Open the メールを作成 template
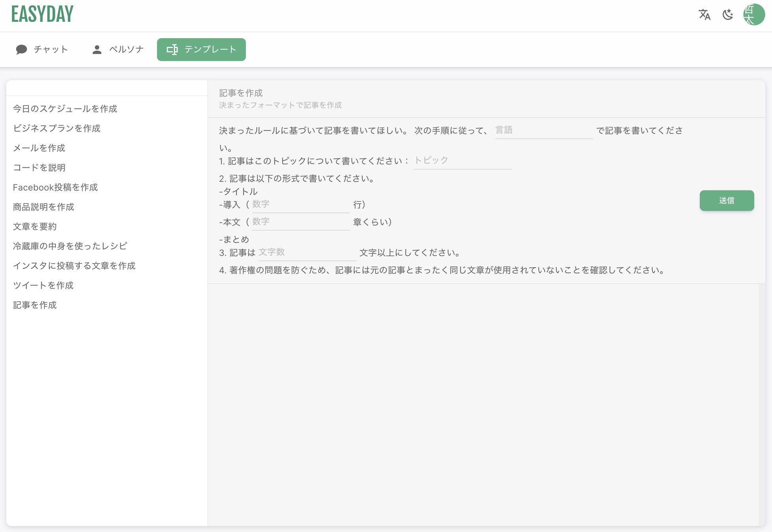 pos(39,148)
